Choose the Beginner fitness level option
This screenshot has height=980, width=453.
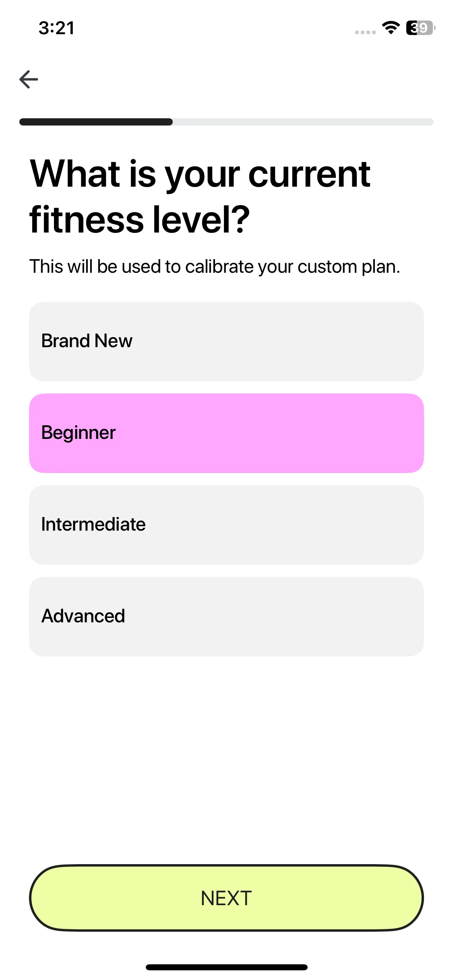(226, 433)
